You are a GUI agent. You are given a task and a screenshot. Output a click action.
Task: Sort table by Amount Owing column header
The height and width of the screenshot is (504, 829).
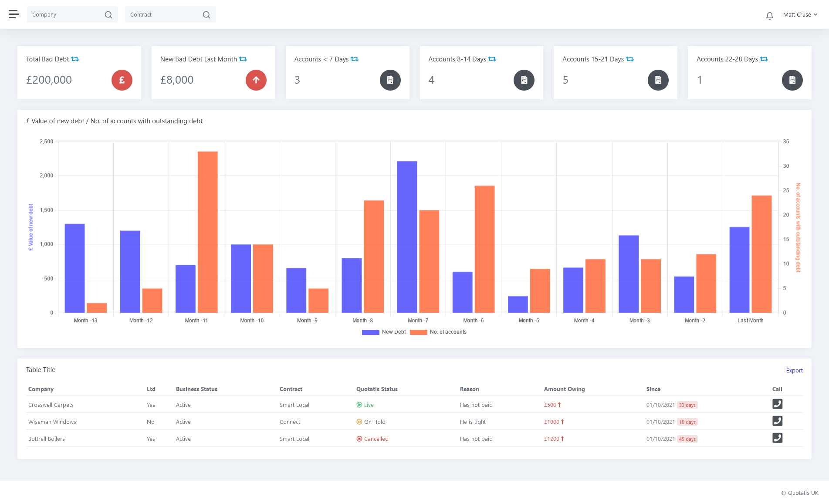pos(564,389)
